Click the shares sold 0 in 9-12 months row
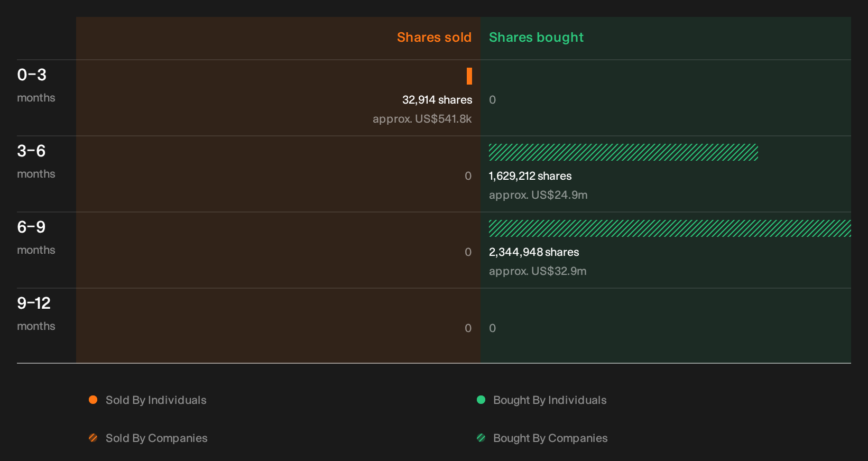This screenshot has height=461, width=868. pos(468,328)
